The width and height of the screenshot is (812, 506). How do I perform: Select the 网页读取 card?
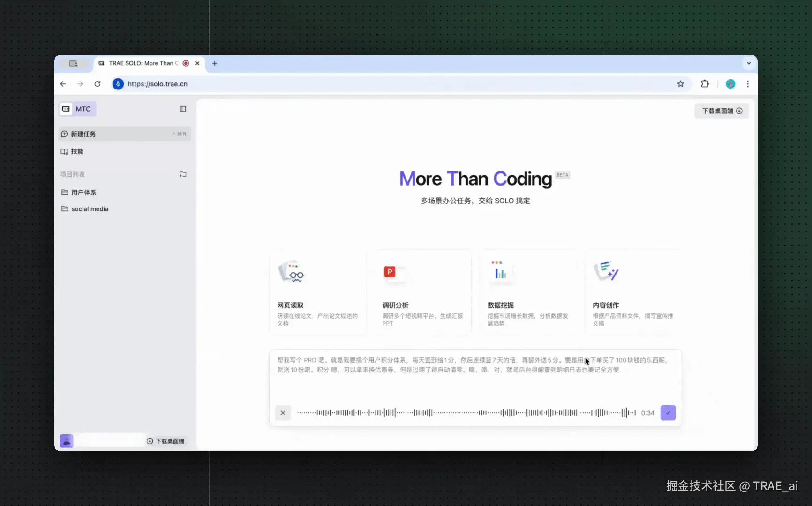[318, 292]
